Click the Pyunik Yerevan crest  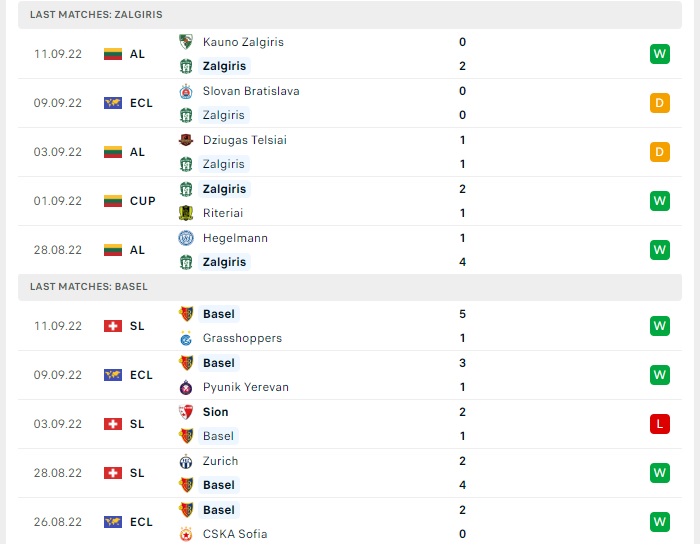tap(186, 388)
